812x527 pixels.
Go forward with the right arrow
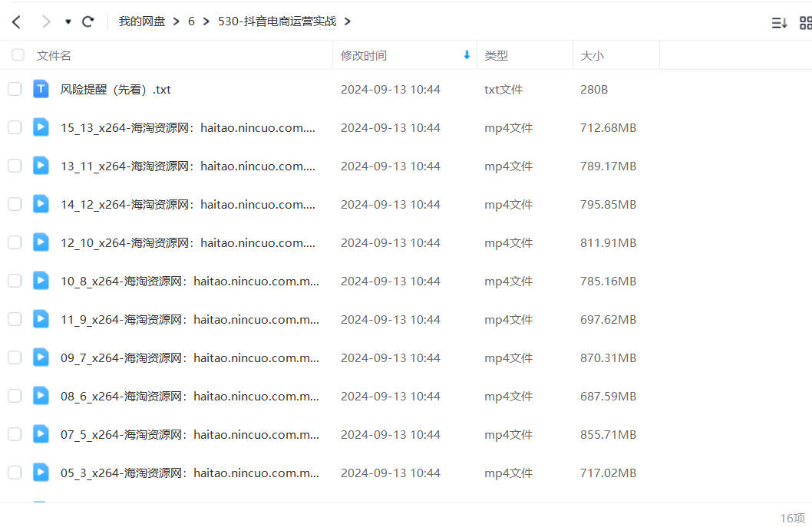(x=46, y=21)
